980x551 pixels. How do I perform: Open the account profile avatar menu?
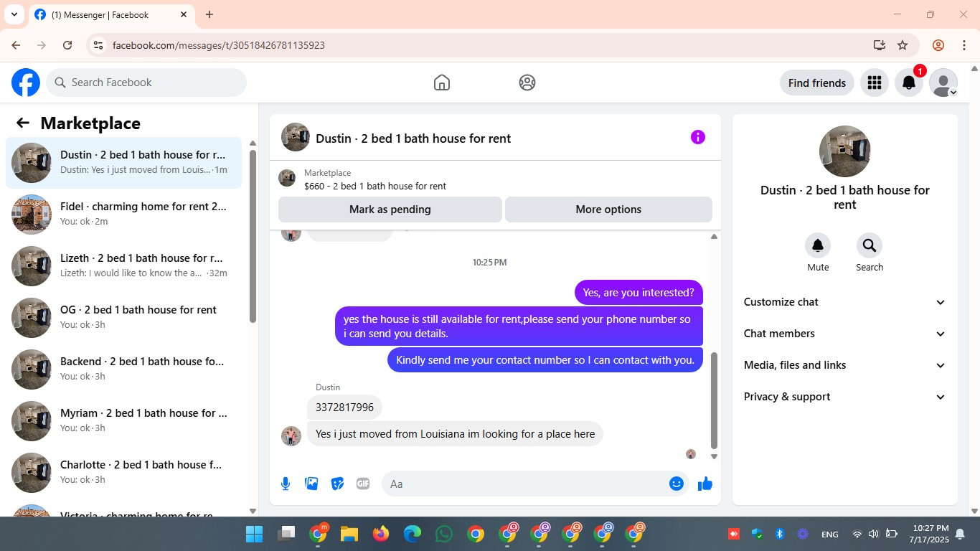pyautogui.click(x=943, y=83)
